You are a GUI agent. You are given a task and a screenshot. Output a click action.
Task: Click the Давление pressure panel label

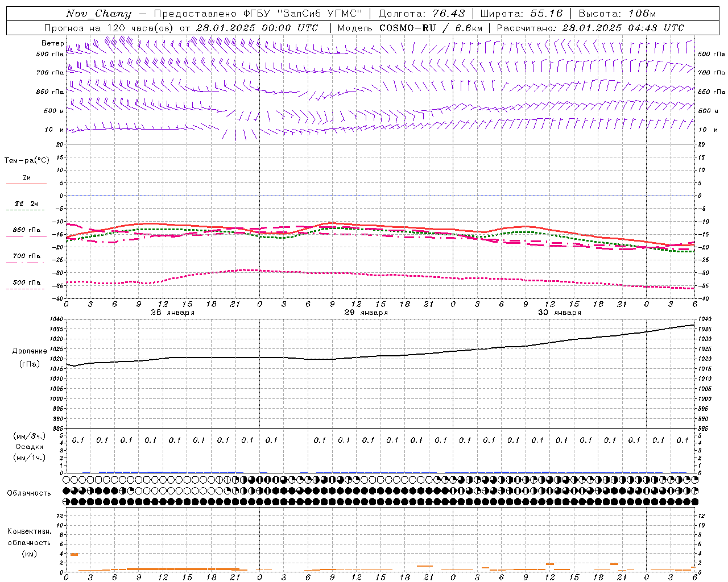click(x=30, y=351)
